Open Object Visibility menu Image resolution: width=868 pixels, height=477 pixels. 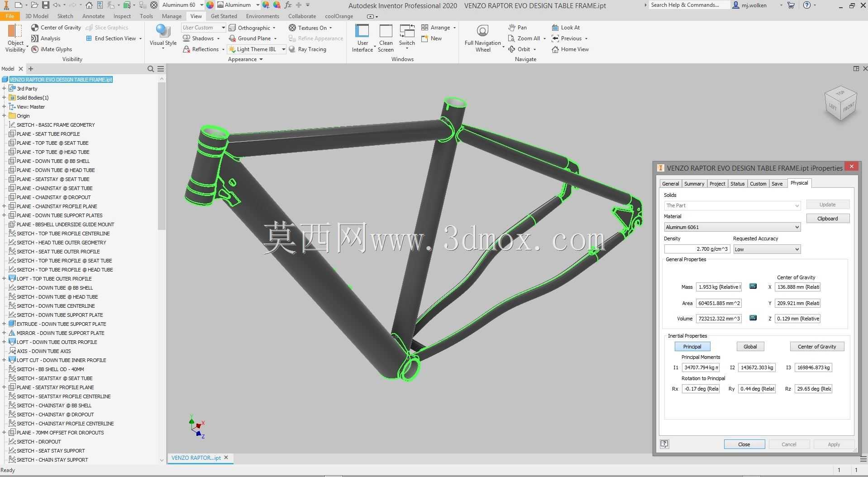coord(16,38)
